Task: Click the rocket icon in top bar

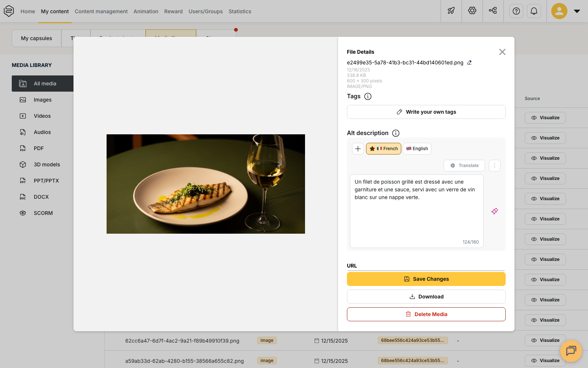Action: [451, 11]
